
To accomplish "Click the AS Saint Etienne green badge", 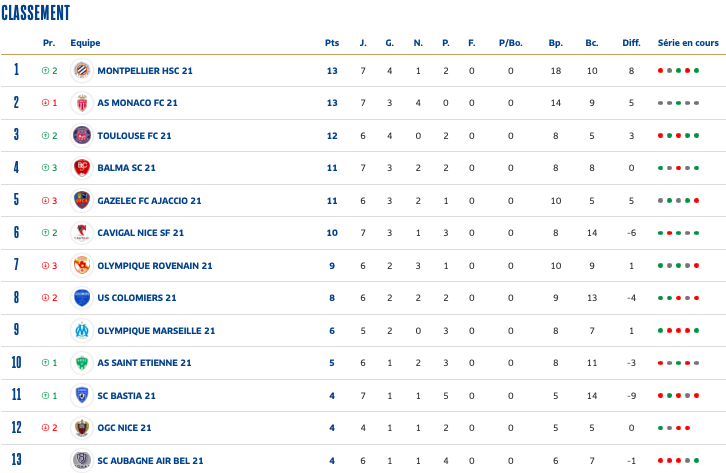I will pos(82,363).
